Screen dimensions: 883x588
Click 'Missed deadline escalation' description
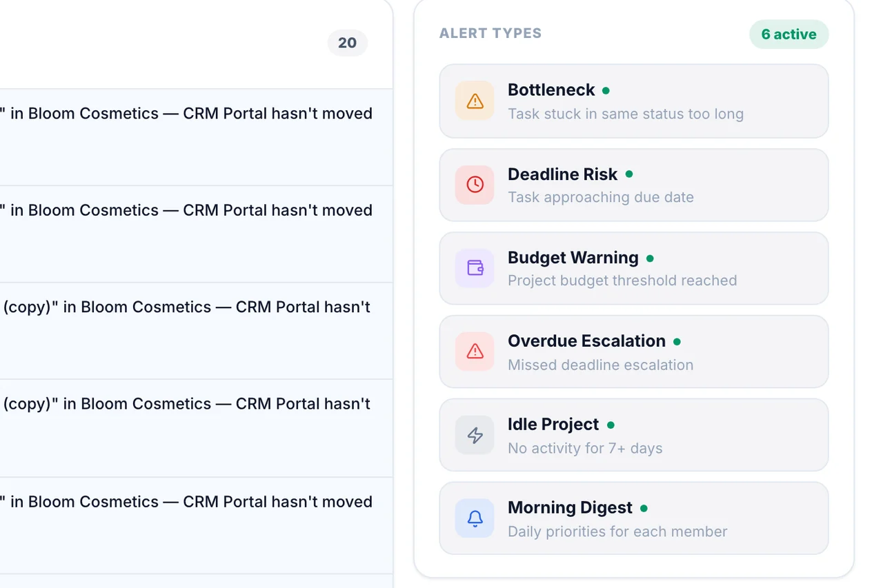tap(601, 365)
